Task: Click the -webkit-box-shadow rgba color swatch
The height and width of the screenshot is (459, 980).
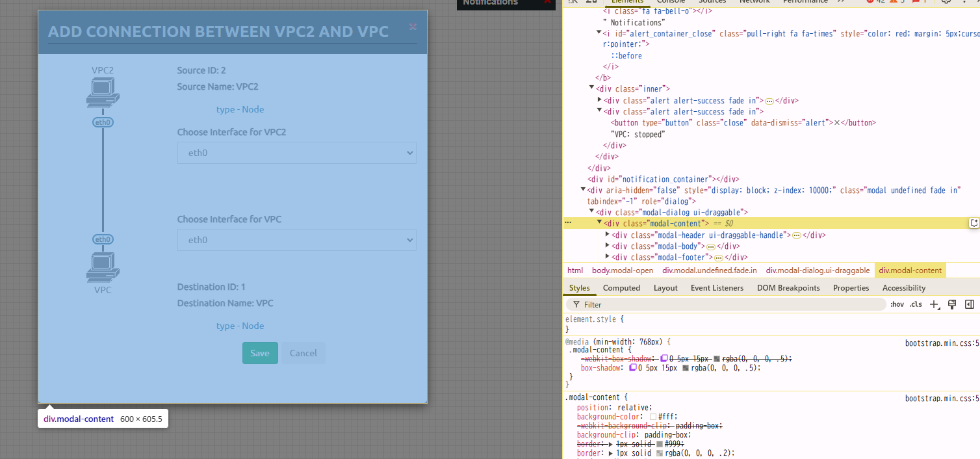Action: pyautogui.click(x=717, y=358)
